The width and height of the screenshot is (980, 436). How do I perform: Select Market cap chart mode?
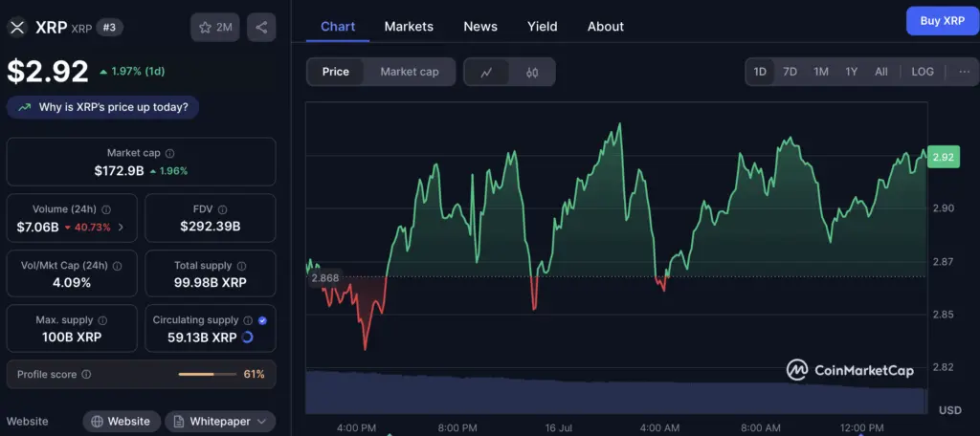[x=410, y=72]
